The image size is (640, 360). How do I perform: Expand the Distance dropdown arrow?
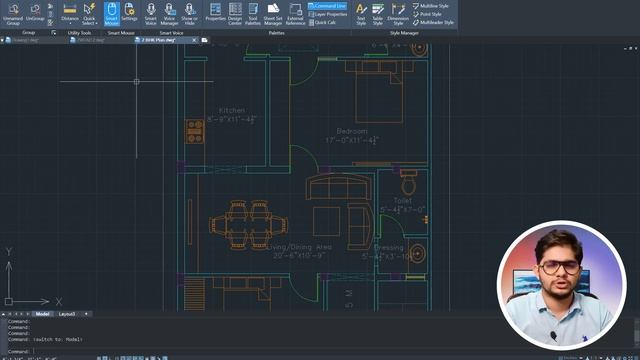tap(70, 24)
